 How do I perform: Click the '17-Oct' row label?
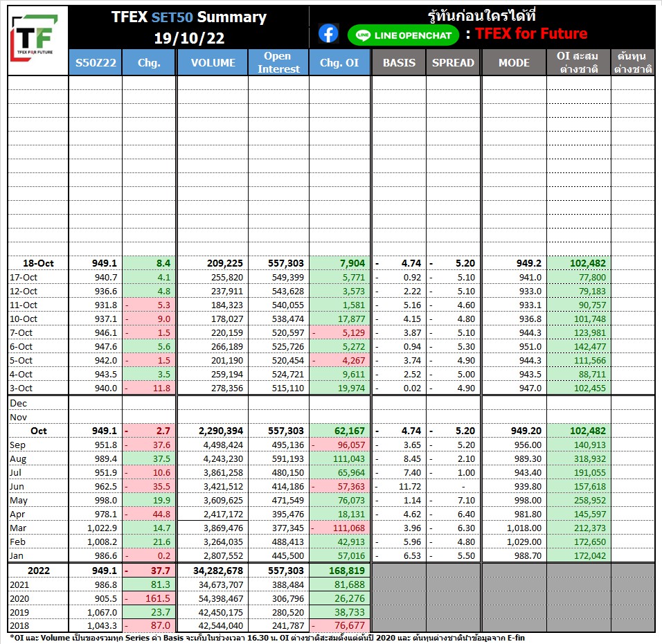[24, 278]
